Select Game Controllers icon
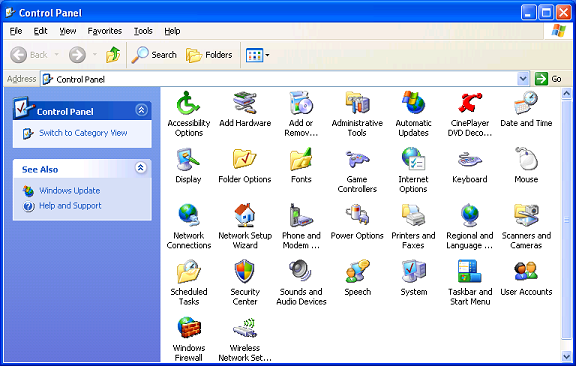576x366 pixels. click(x=357, y=159)
